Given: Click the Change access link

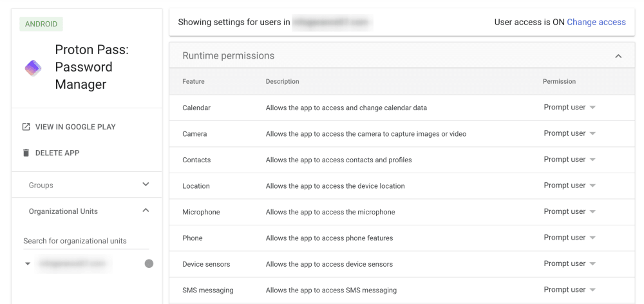Looking at the screenshot, I should pos(596,22).
